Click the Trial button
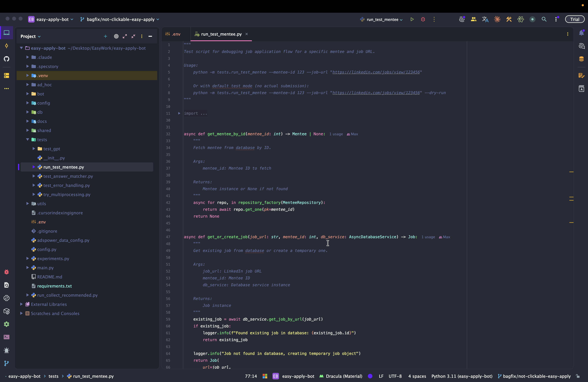 click(574, 19)
